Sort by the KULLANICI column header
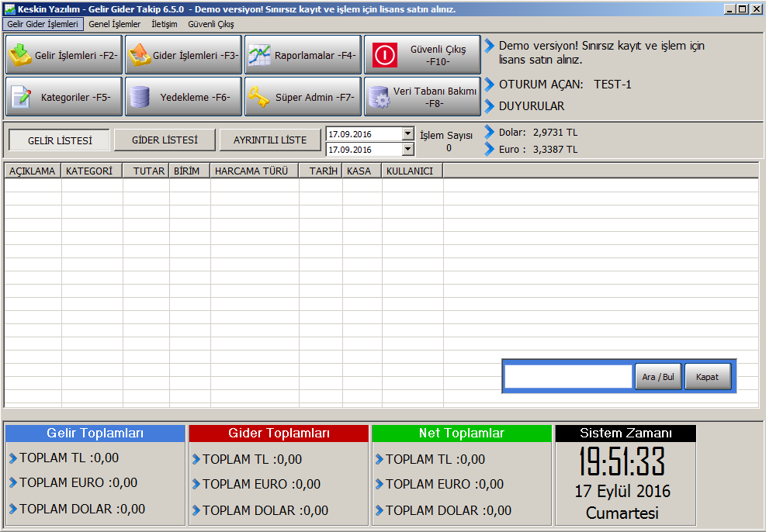This screenshot has height=532, width=766. [x=413, y=171]
